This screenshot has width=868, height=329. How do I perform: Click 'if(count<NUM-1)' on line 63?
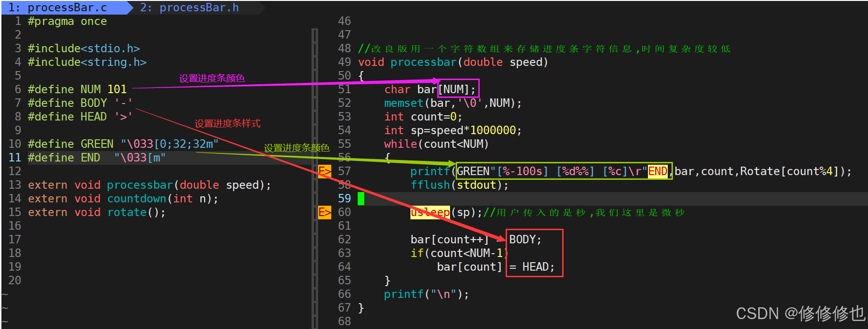459,254
